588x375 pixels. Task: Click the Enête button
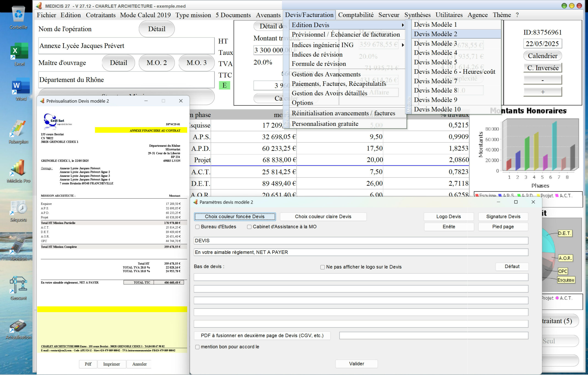point(449,227)
